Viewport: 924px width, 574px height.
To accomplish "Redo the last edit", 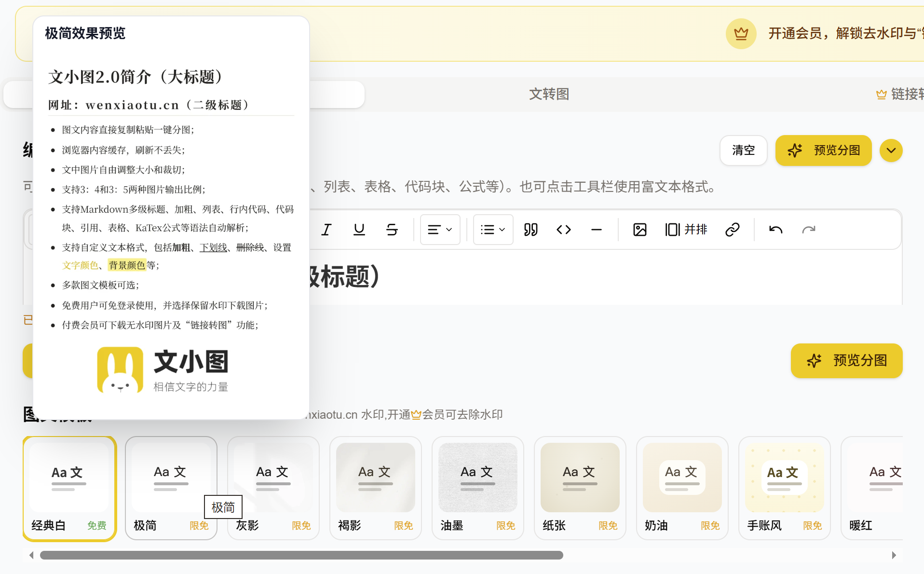I will click(809, 230).
